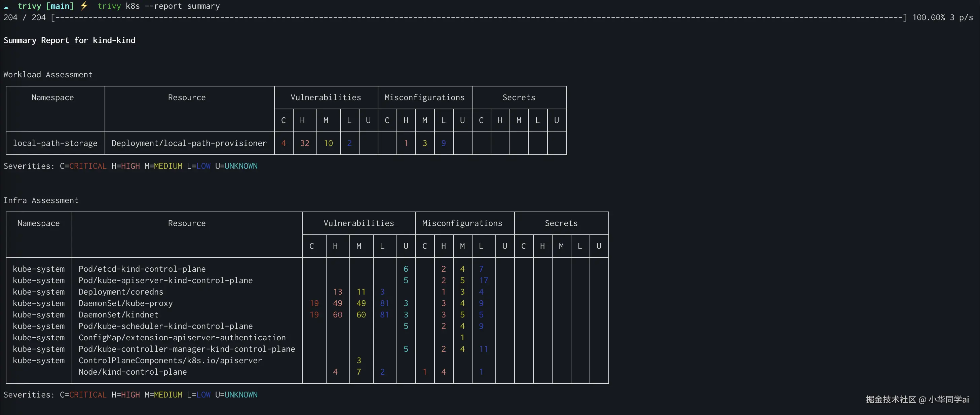Click the local-path-storage namespace cell
This screenshot has width=980, height=415.
(x=55, y=143)
